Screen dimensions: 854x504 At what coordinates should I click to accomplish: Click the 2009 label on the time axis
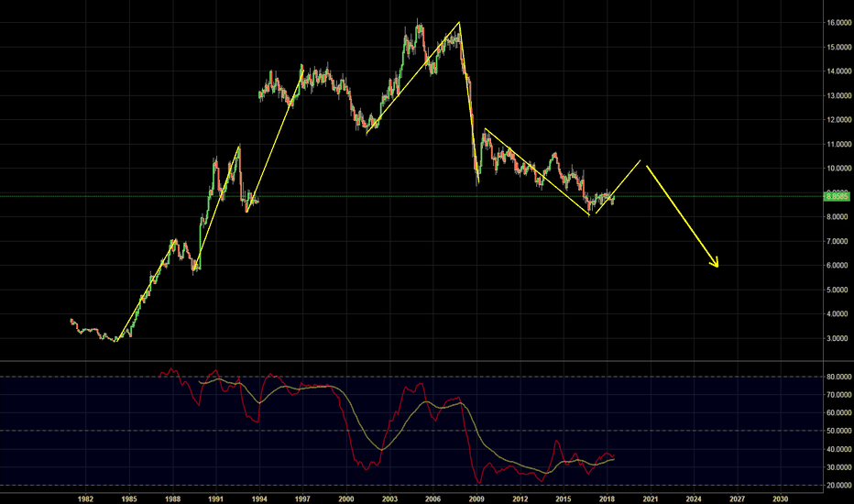(x=476, y=499)
